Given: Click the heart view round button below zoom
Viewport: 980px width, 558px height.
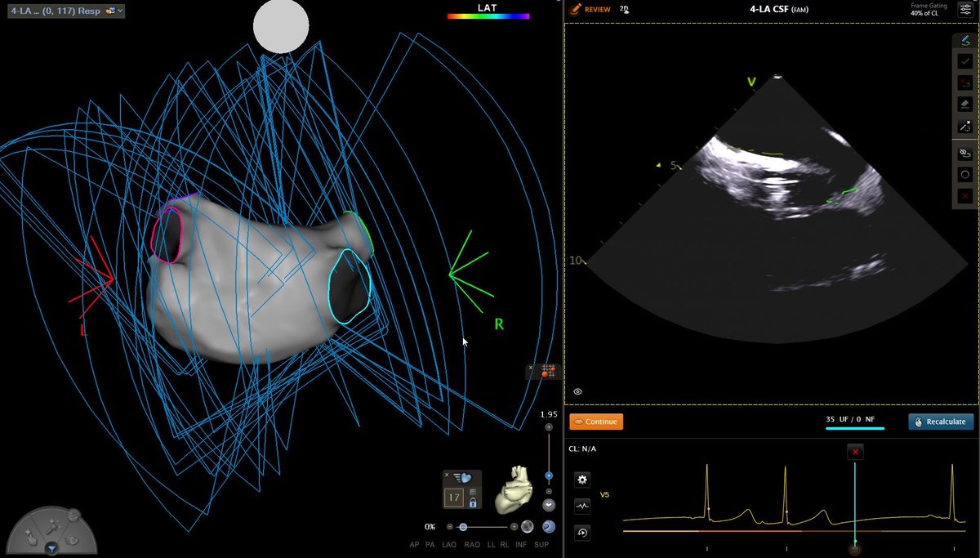Looking at the screenshot, I should click(x=549, y=506).
